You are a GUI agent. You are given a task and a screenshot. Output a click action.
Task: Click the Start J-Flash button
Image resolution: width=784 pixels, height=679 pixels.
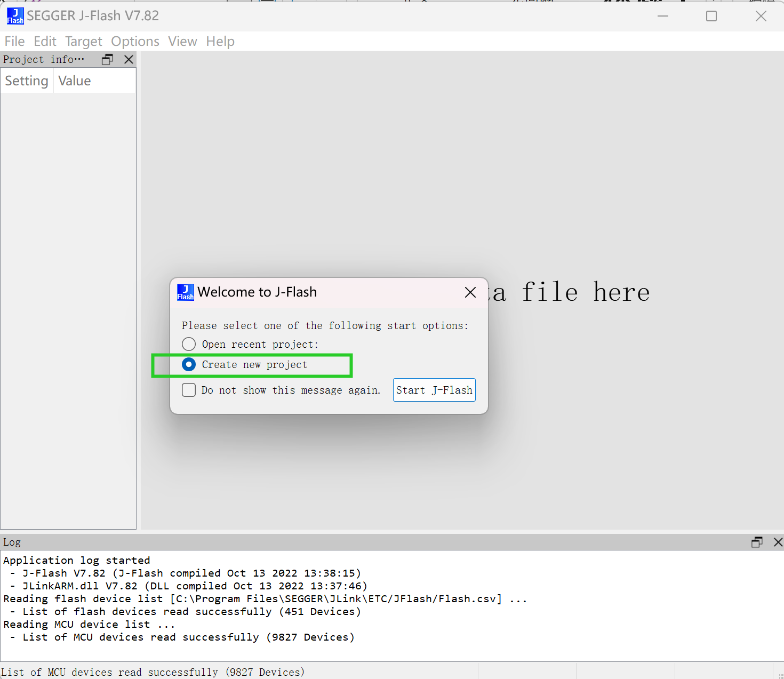pyautogui.click(x=434, y=390)
